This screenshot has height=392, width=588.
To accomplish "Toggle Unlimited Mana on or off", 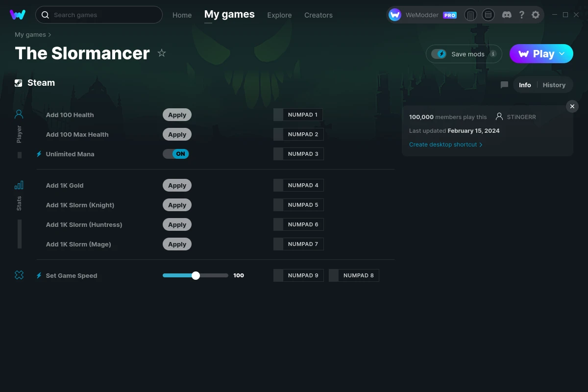I will (176, 154).
